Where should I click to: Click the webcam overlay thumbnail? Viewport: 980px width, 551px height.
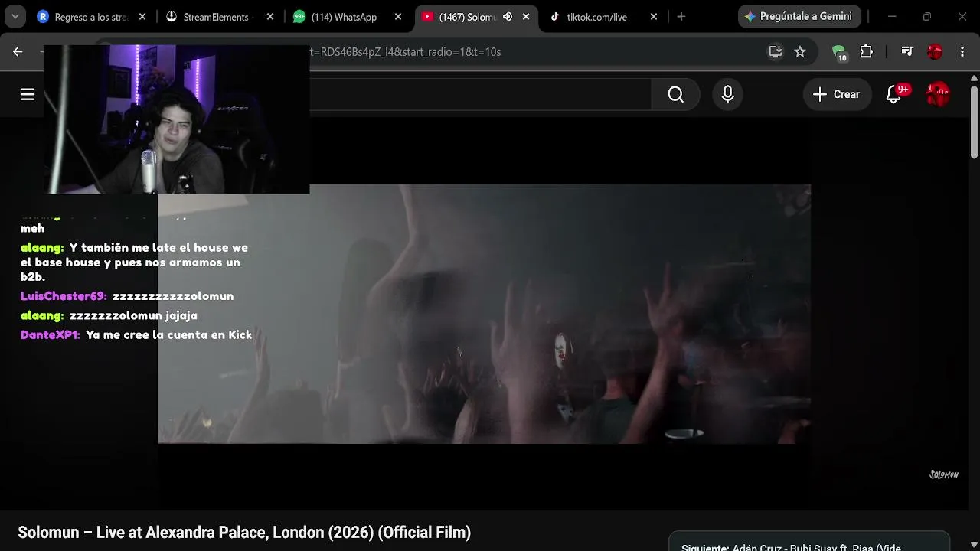(177, 119)
